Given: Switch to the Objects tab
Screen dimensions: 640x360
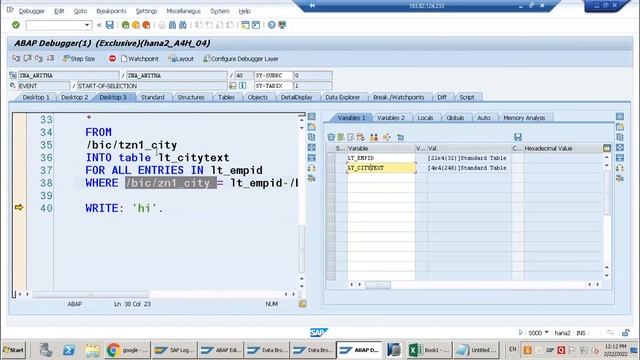Looking at the screenshot, I should click(x=258, y=97).
